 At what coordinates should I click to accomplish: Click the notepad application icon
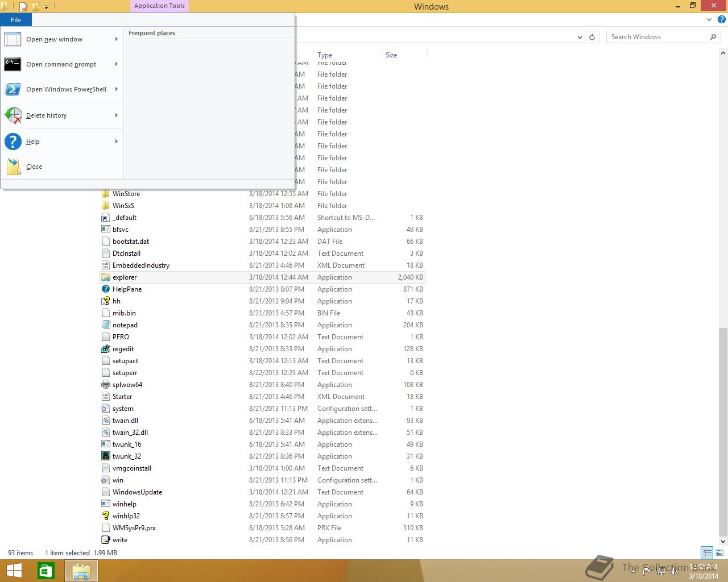click(x=105, y=325)
